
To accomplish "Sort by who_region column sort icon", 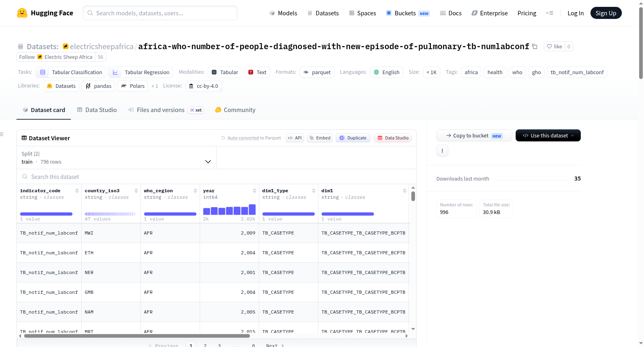I will click(x=195, y=191).
